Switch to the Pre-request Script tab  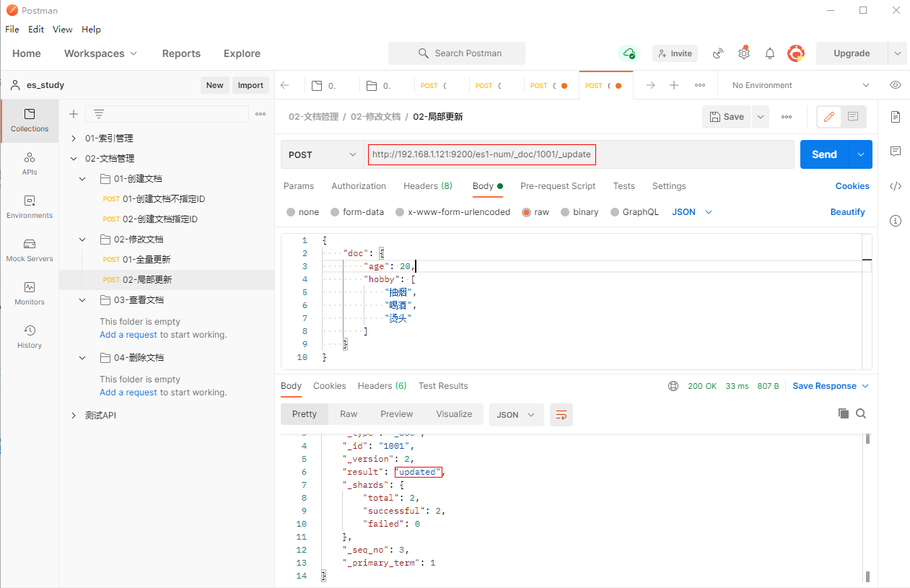(x=557, y=186)
